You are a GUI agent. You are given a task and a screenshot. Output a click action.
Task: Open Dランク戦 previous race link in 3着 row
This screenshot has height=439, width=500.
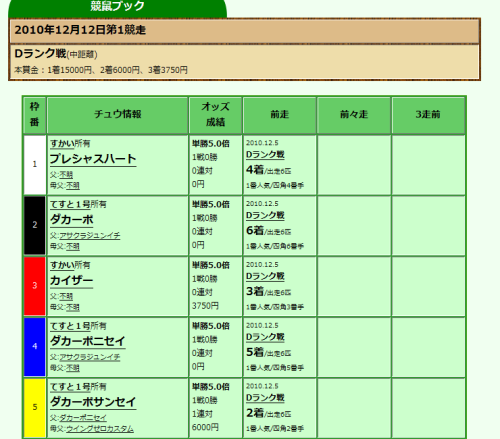click(265, 277)
